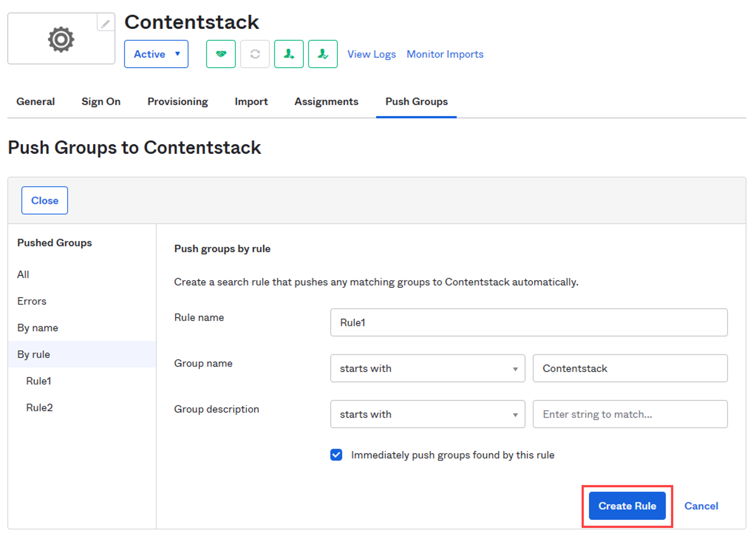Expand Group description starts with dropdown
The image size is (756, 542).
428,414
